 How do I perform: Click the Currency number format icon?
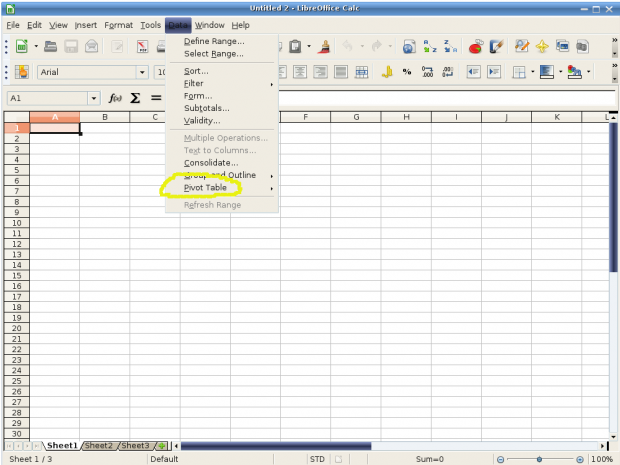coord(387,72)
